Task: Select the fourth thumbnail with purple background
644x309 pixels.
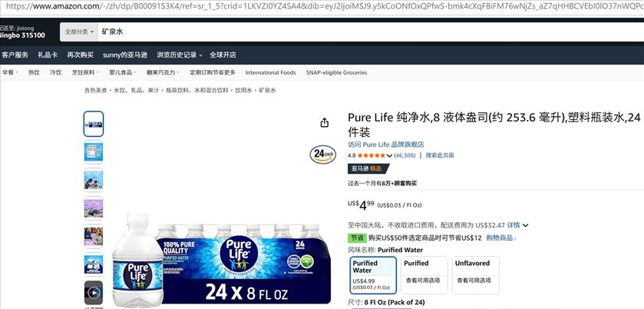Action: (94, 208)
